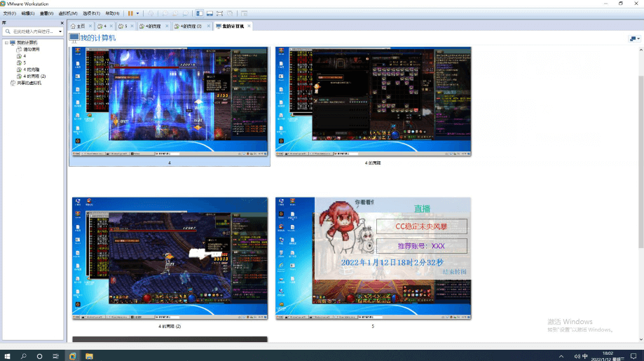Viewport: 644px width, 361px height.
Task: Select the thumbnail of VM 4
Action: coord(170,102)
